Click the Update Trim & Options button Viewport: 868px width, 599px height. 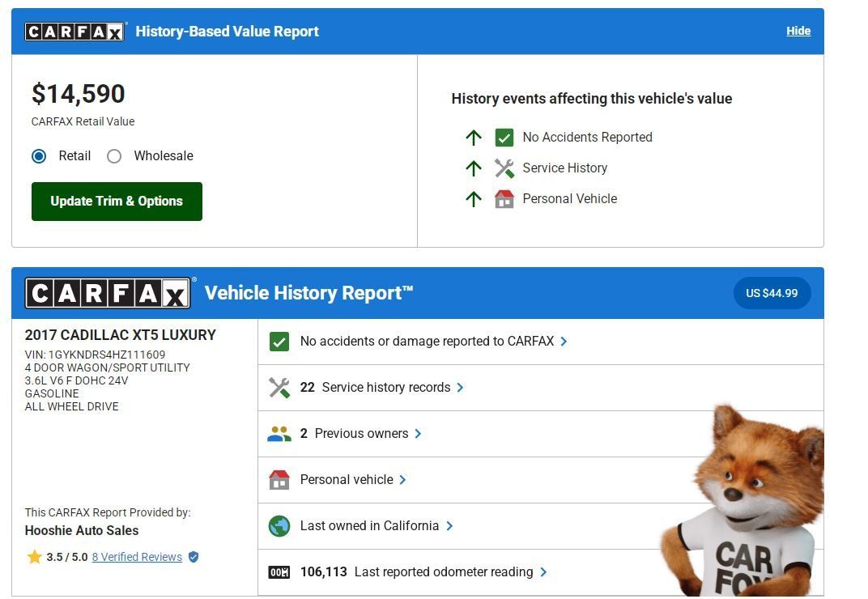point(117,202)
